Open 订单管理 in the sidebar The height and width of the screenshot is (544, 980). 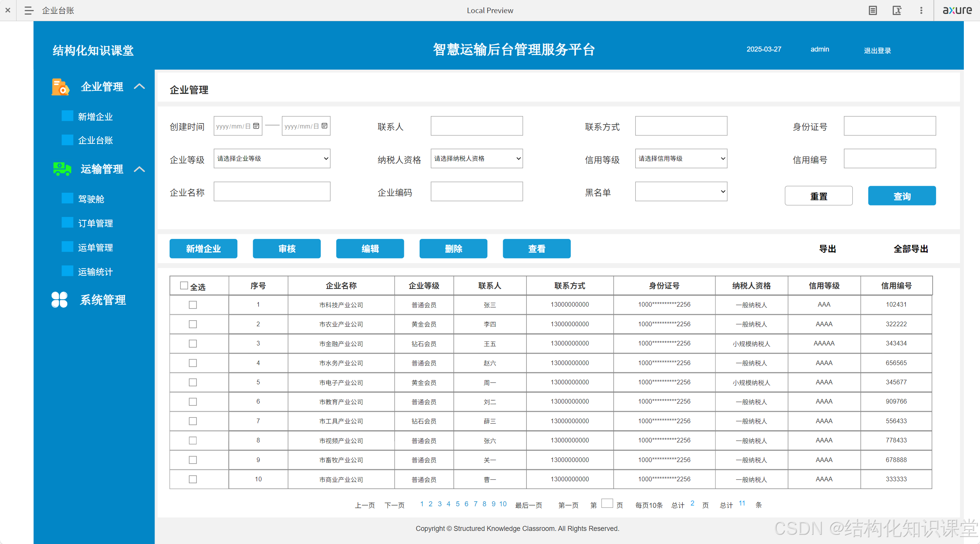click(95, 224)
